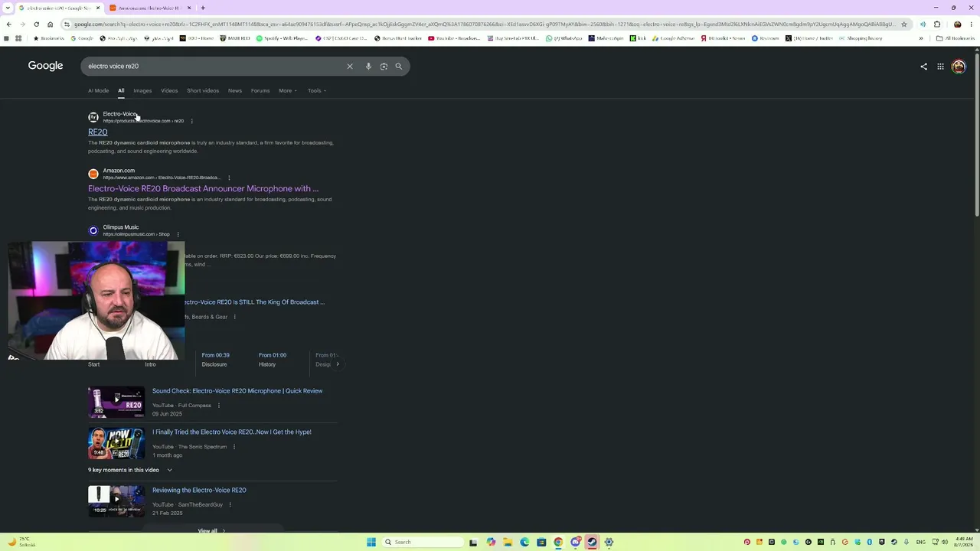
Task: Open Google Lens image search icon
Action: [384, 67]
